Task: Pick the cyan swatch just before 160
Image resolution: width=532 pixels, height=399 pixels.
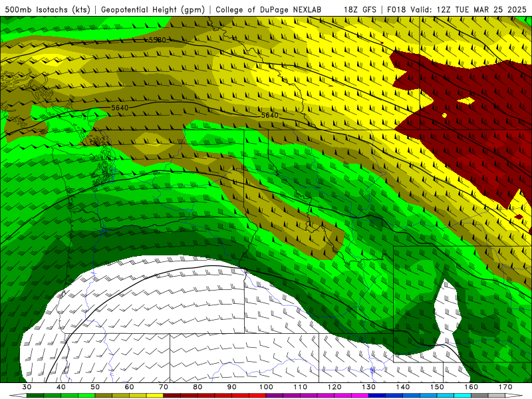Action: 462,396
